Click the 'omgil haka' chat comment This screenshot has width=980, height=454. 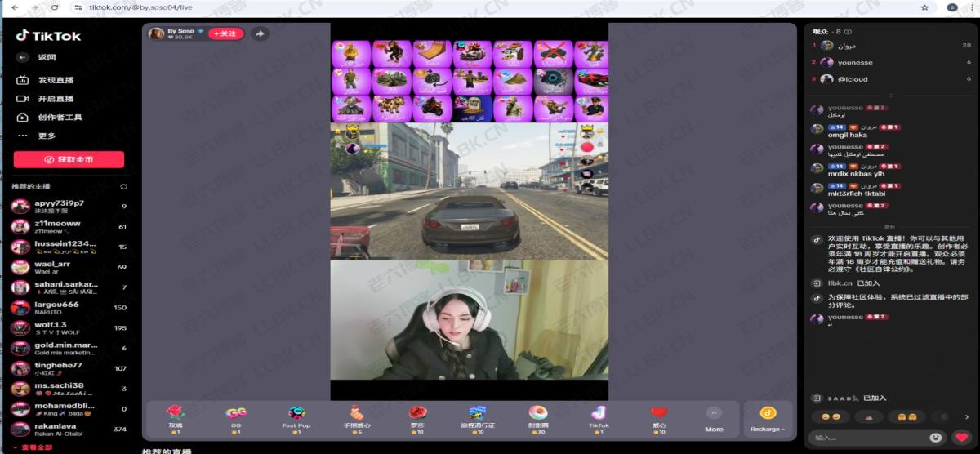pyautogui.click(x=848, y=136)
